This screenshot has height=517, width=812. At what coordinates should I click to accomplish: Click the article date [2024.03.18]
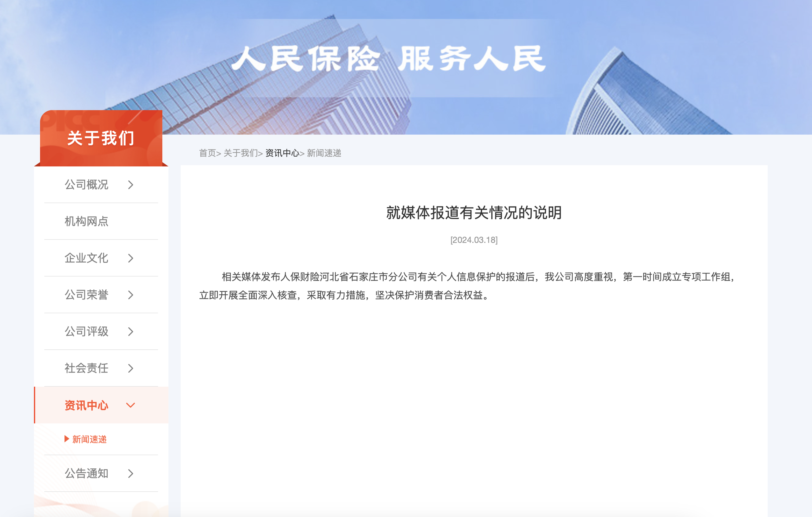coord(474,240)
